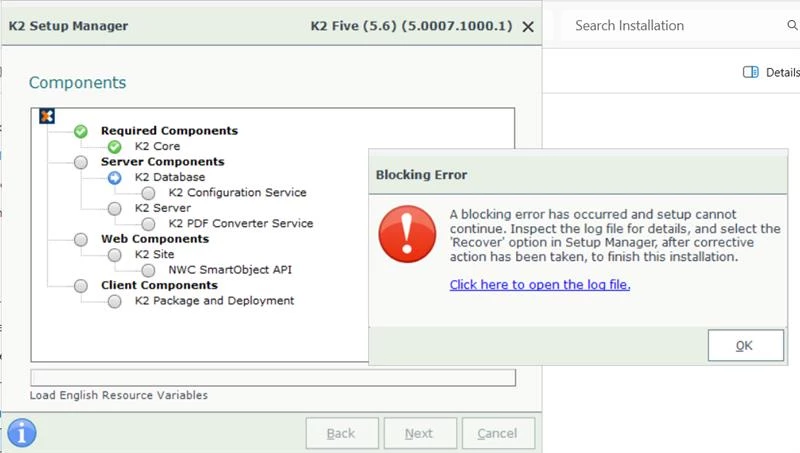Screen dimensions: 800x453
Task: Close the K2 Setup Manager window
Action: [x=528, y=27]
